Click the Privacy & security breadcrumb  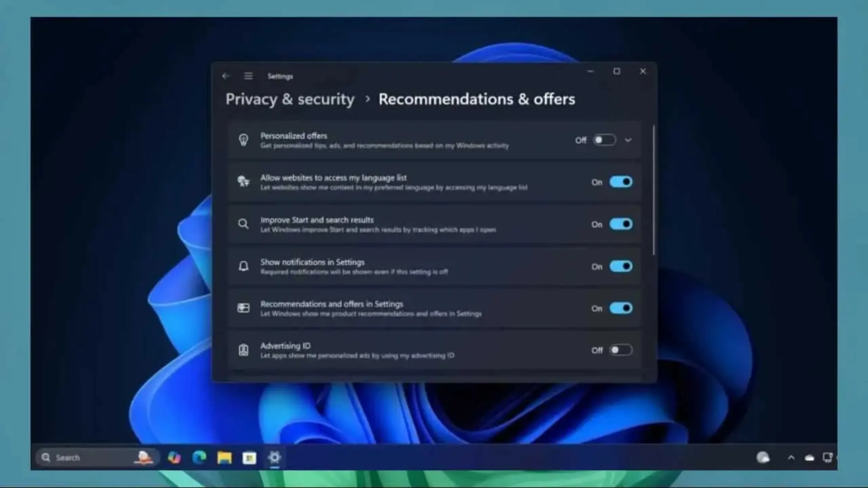[290, 99]
